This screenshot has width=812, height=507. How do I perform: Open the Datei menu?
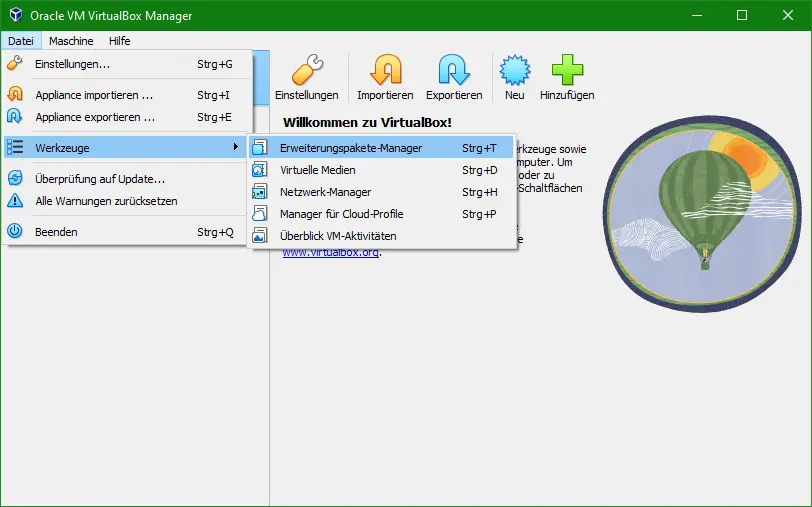coord(21,41)
